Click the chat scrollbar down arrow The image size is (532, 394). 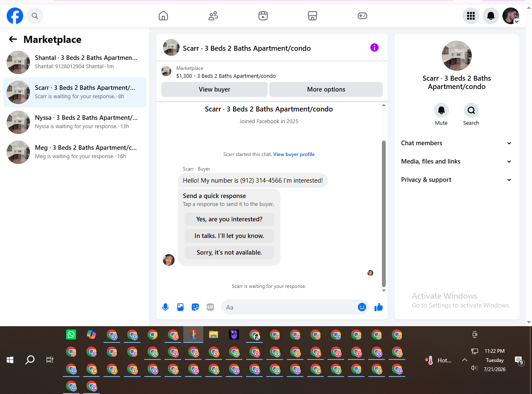[x=384, y=290]
